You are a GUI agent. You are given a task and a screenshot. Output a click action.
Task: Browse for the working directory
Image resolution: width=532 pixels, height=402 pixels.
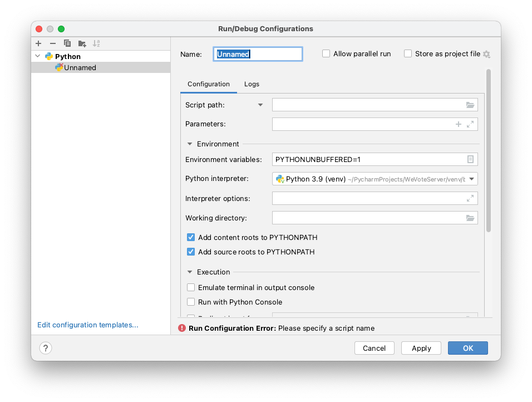coord(470,218)
